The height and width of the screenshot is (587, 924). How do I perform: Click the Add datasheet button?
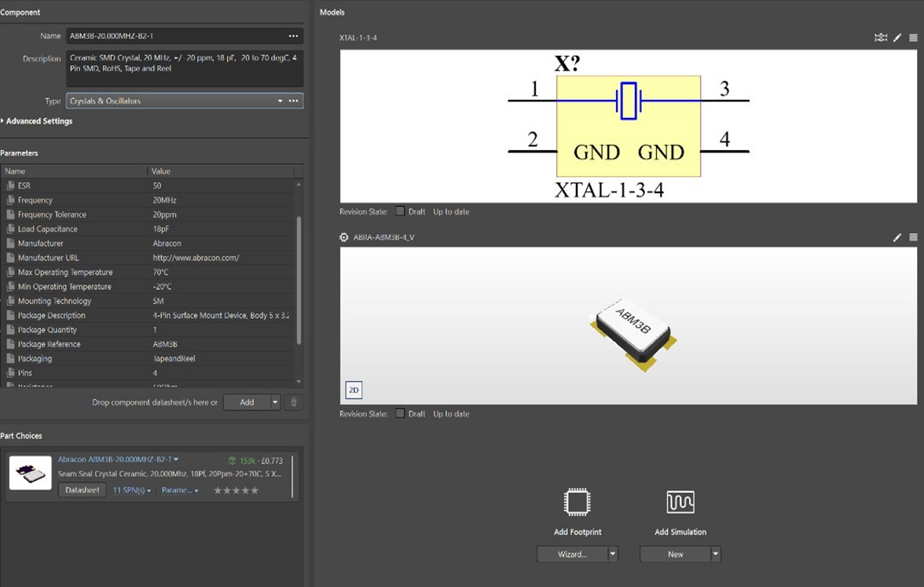tap(247, 402)
